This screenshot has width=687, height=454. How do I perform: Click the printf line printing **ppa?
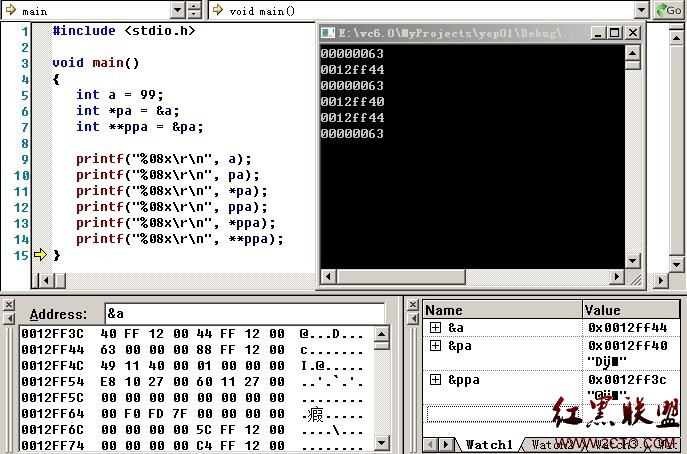click(180, 239)
